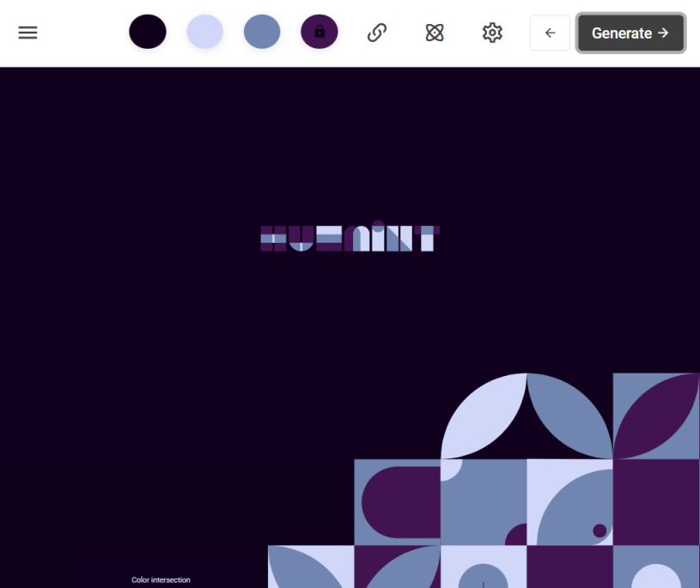The image size is (700, 588).
Task: Select the slate blue color swatch
Action: point(262,33)
